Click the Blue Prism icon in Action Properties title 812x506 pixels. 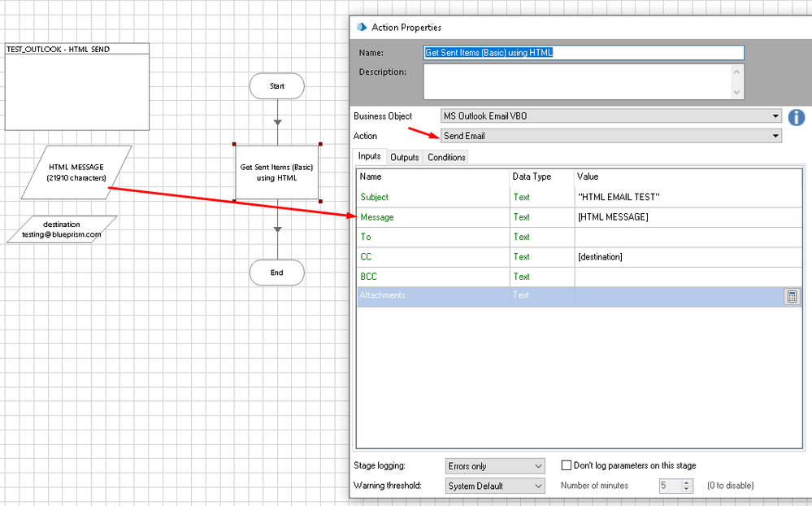coord(362,27)
